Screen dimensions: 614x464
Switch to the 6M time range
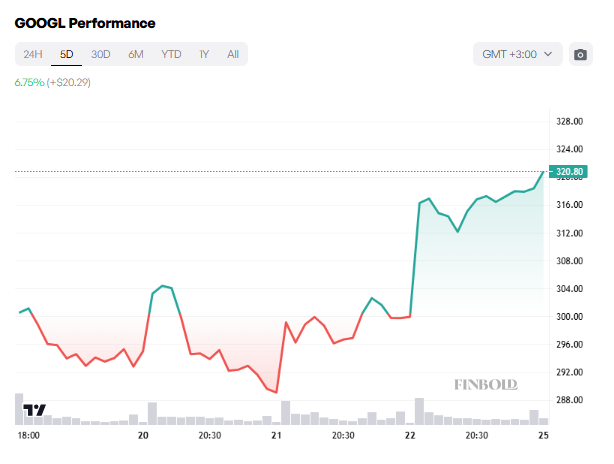coord(136,54)
